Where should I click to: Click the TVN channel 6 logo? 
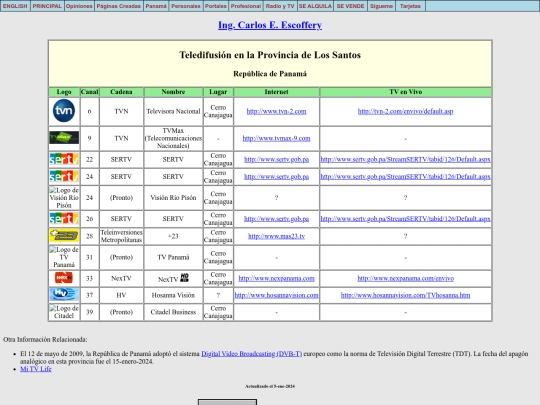pyautogui.click(x=64, y=111)
